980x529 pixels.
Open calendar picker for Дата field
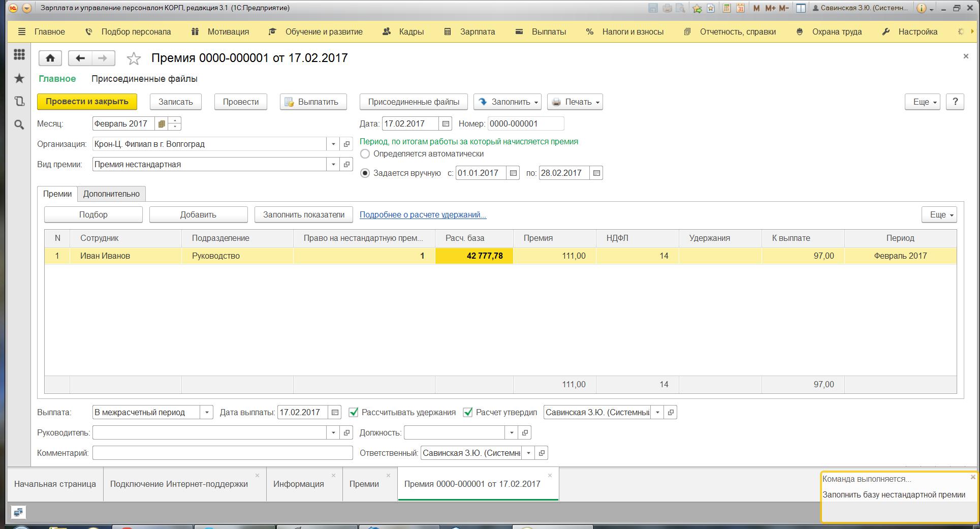[x=446, y=123]
